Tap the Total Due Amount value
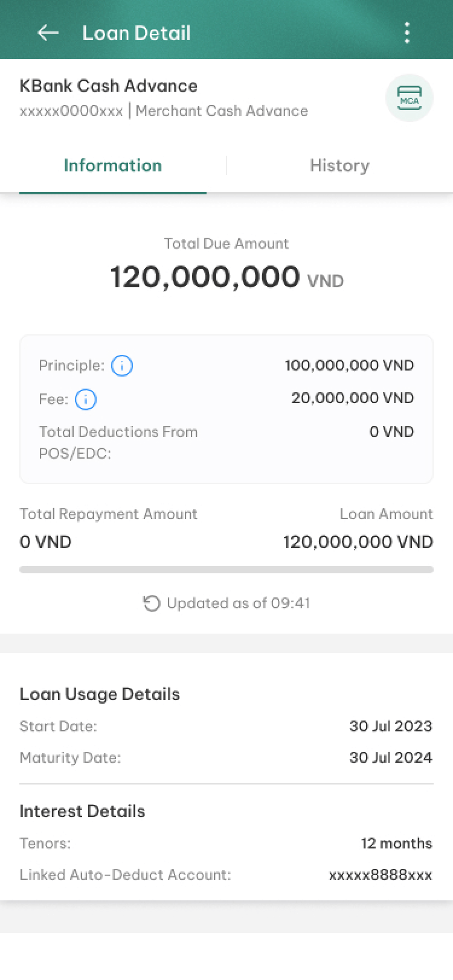The height and width of the screenshot is (980, 453). tap(226, 277)
